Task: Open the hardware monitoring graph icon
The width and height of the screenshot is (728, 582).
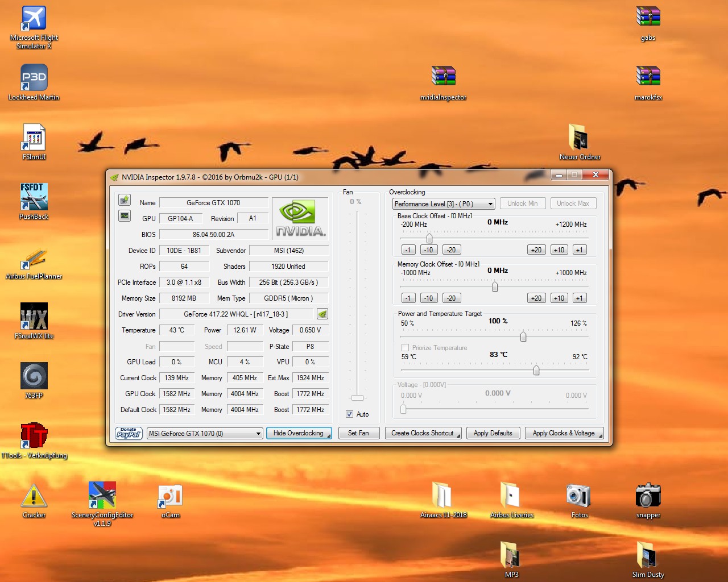Action: [125, 216]
